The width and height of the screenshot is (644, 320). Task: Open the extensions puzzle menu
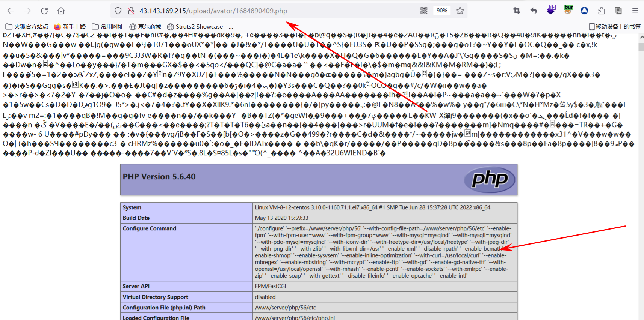coord(601,11)
